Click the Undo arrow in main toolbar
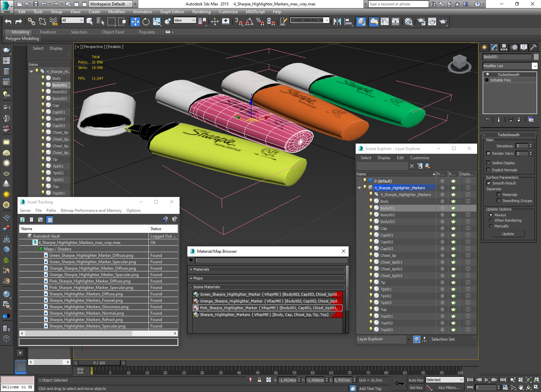Screen dimensions: 541x392 pos(8,22)
